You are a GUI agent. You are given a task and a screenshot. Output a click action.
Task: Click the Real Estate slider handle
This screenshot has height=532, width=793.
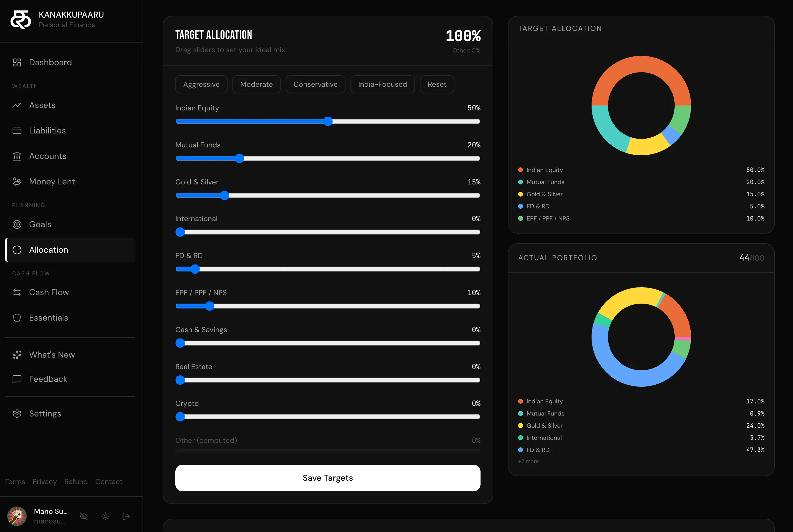[180, 380]
